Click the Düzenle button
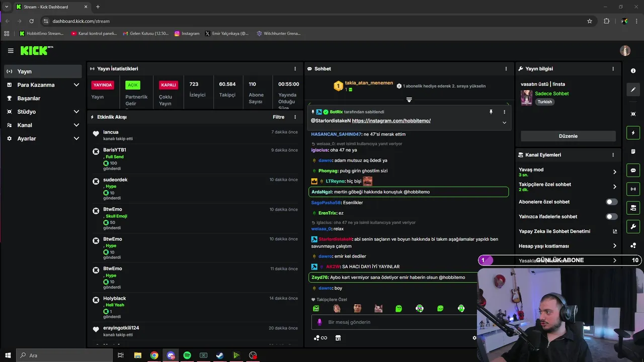 coord(568,136)
